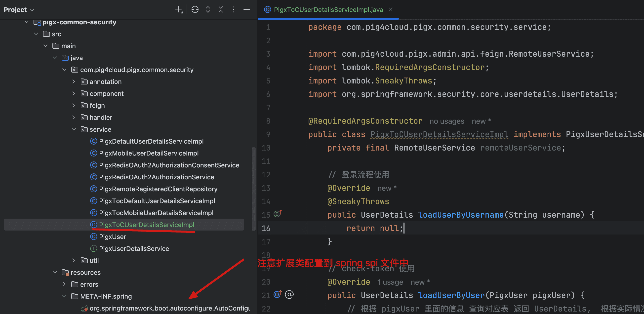Collapse the service package folder
The image size is (644, 314).
coord(74,129)
